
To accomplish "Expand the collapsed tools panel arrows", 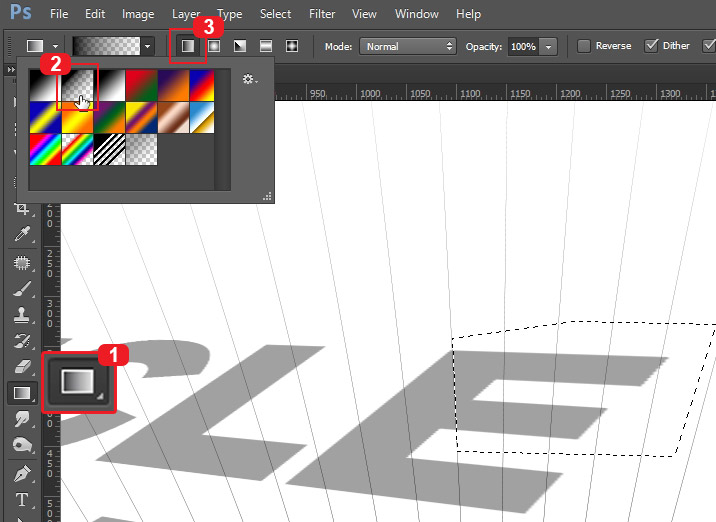I will click(11, 69).
